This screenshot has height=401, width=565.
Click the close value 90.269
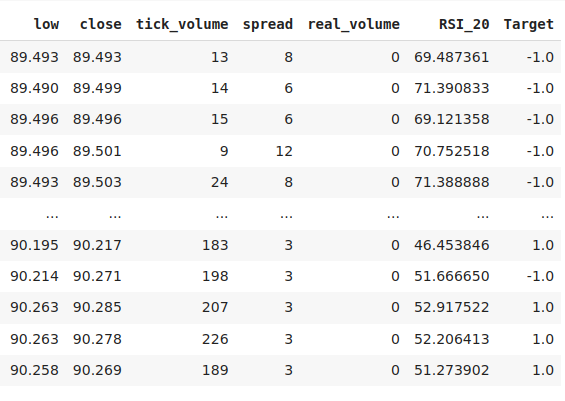[97, 370]
